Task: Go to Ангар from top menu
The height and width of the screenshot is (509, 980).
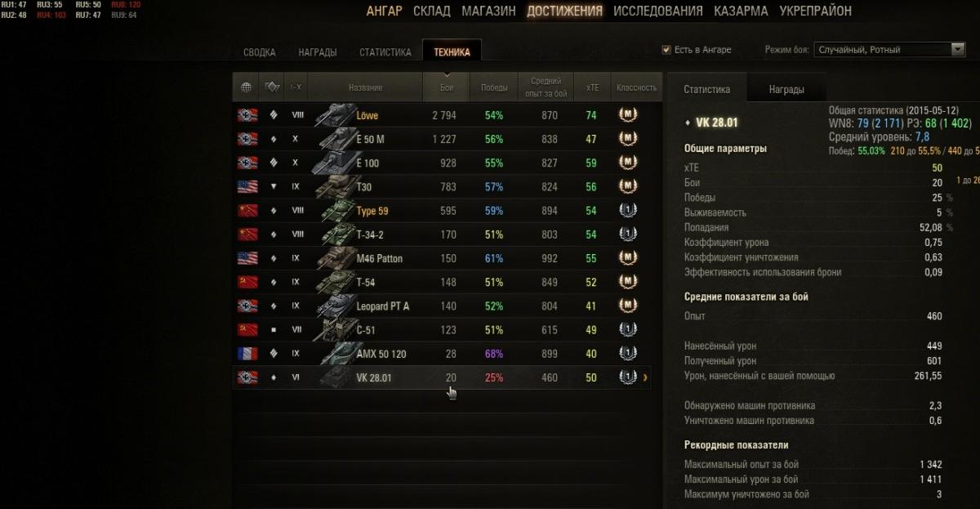Action: point(384,11)
